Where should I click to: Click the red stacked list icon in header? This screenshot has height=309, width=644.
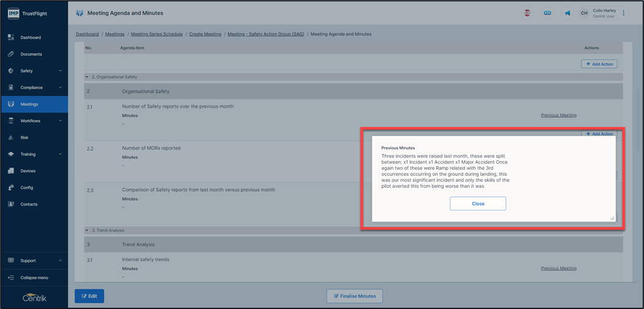point(527,13)
